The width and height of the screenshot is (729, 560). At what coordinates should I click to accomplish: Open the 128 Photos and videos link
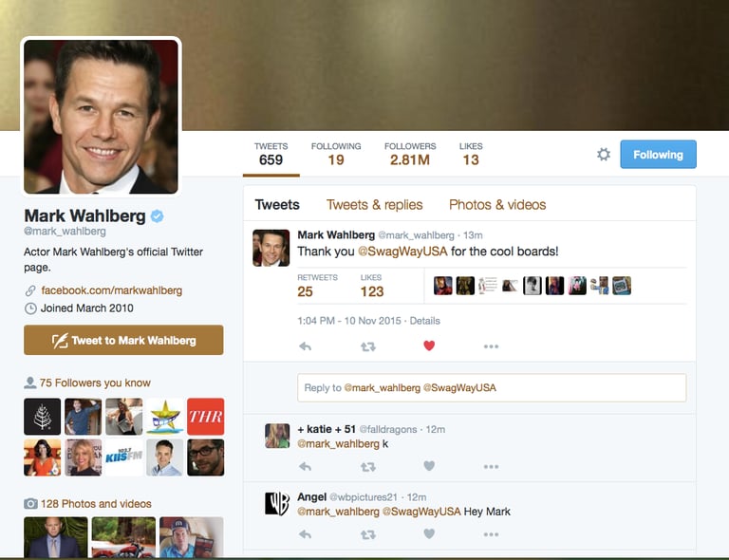pyautogui.click(x=96, y=504)
